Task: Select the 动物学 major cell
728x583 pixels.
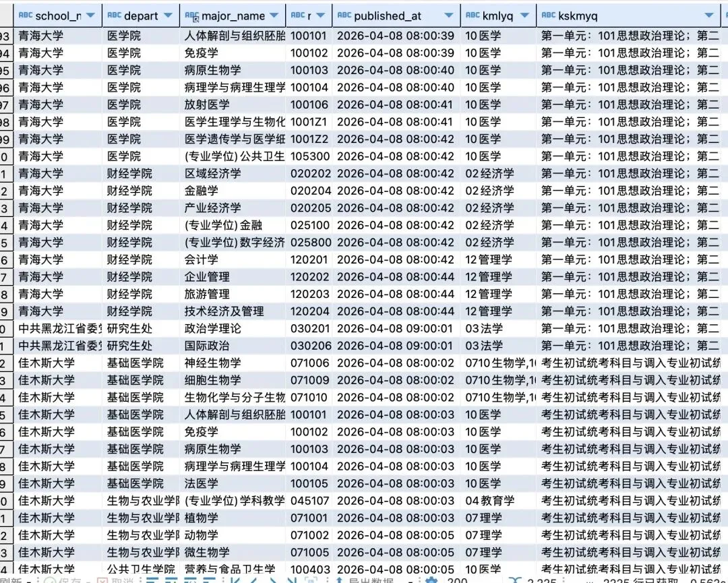Action: (x=233, y=534)
